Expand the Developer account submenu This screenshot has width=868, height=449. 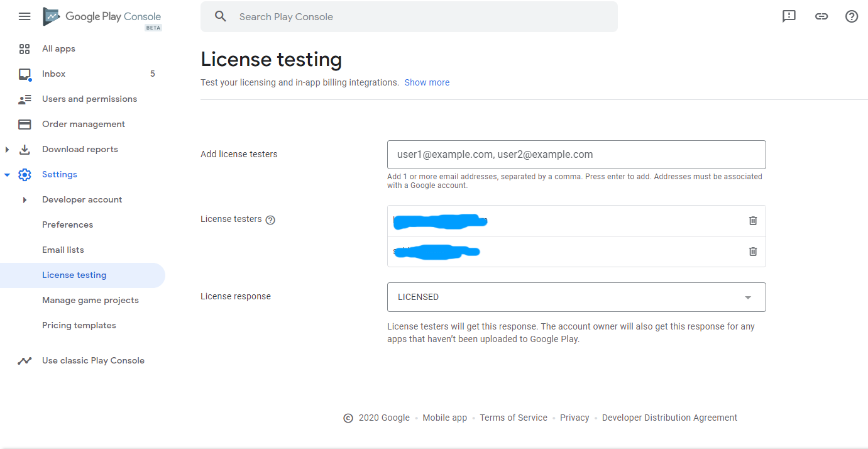coord(25,200)
